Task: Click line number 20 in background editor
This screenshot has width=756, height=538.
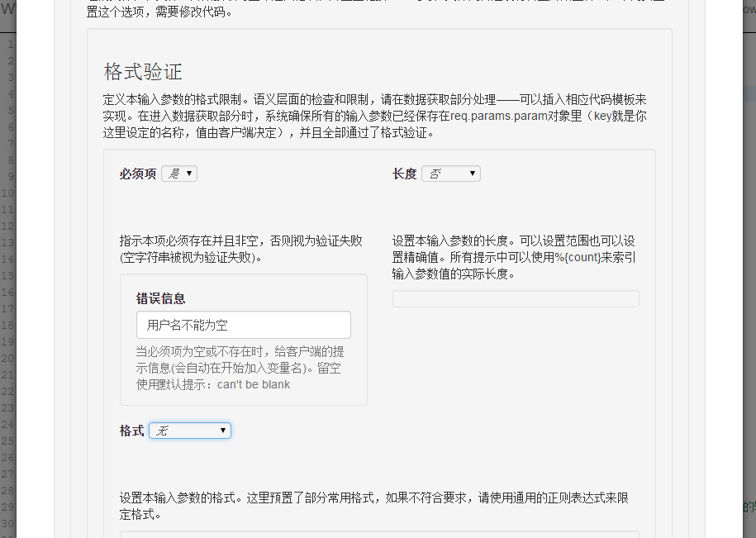Action: tap(7, 358)
